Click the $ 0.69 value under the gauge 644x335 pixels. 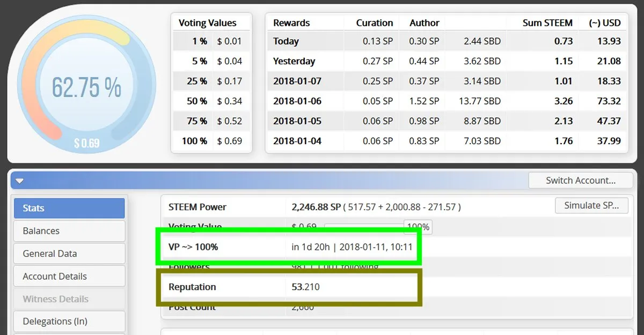[x=86, y=144]
